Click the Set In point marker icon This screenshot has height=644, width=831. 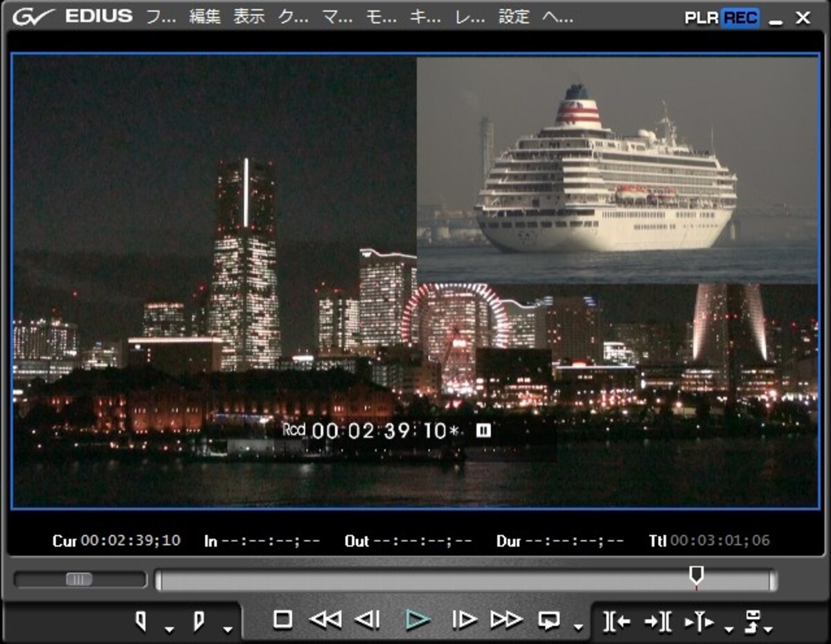click(x=141, y=621)
